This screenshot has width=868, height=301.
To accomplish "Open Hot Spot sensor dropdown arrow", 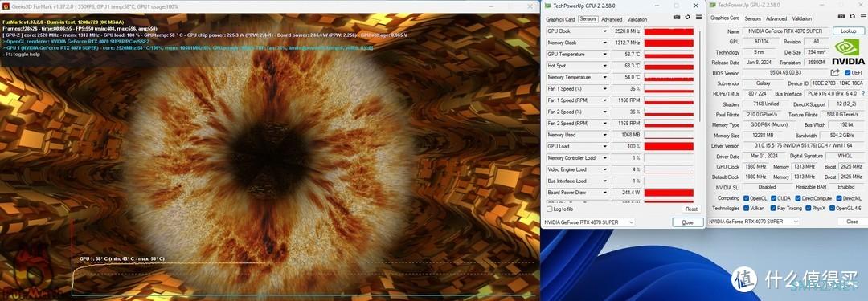I will 605,66.
